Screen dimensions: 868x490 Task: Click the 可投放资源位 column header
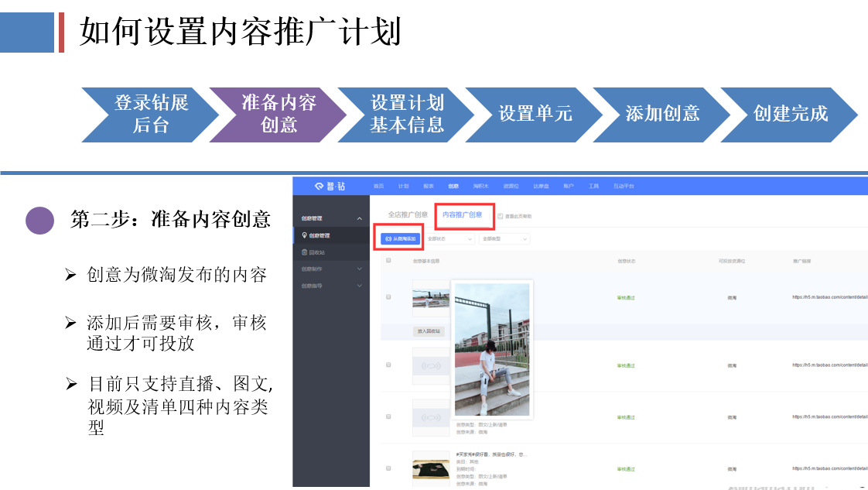click(732, 261)
